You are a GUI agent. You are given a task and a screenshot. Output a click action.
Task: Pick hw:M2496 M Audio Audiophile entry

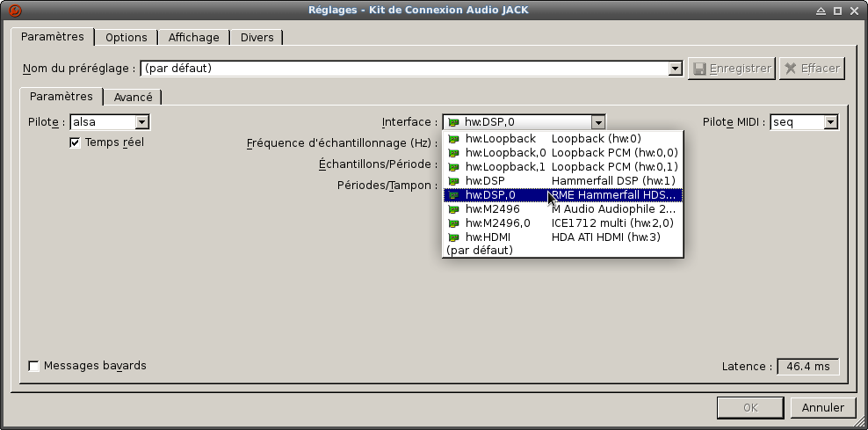(x=563, y=209)
